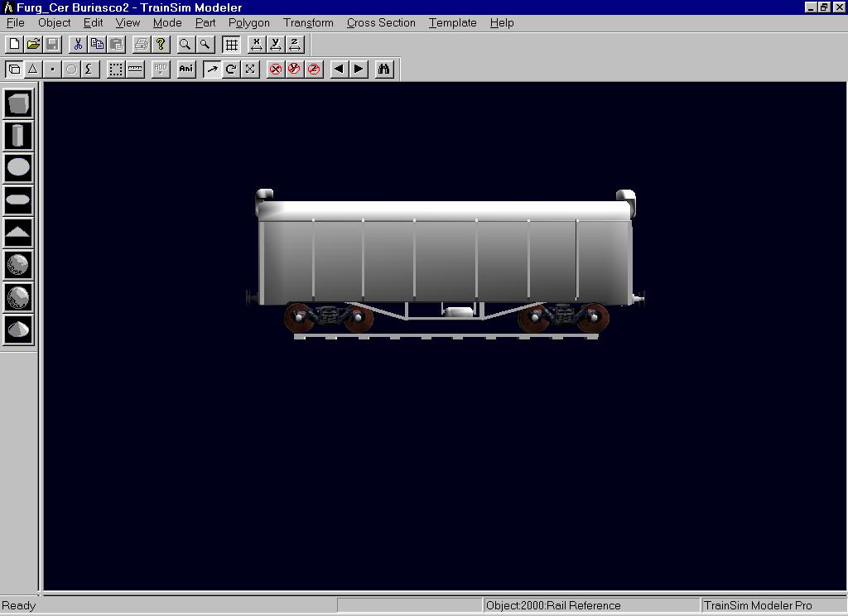This screenshot has width=848, height=616.
Task: Select the cylinder primitive tool
Action: 18,136
